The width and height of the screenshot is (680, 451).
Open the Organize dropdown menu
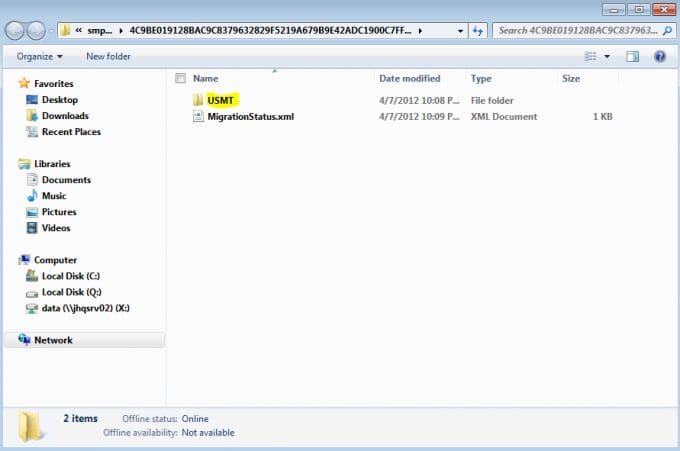(x=39, y=56)
